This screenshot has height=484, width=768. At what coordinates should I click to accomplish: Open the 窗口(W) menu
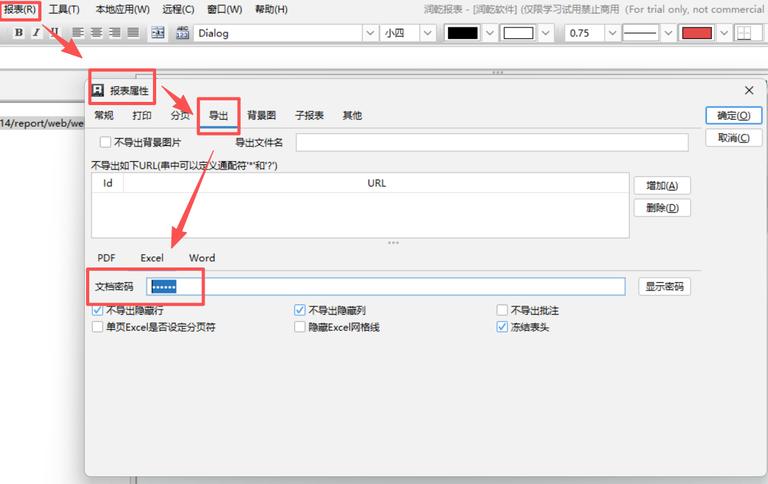224,9
